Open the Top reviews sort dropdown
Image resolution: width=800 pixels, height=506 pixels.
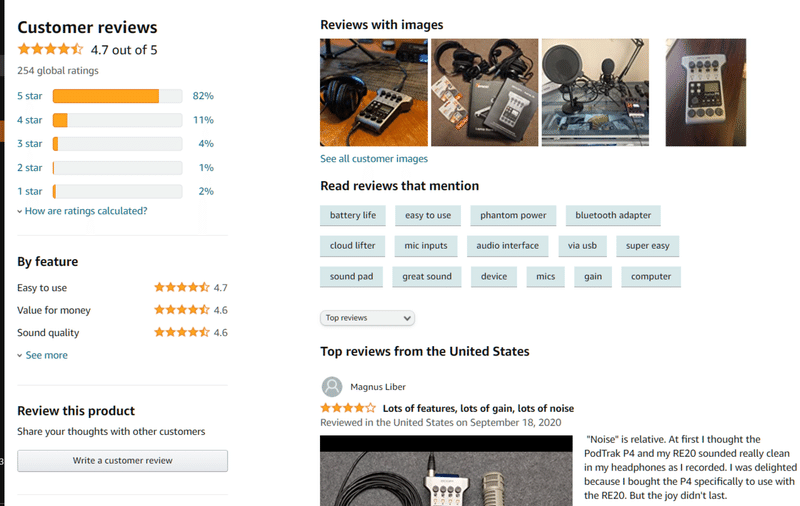367,318
